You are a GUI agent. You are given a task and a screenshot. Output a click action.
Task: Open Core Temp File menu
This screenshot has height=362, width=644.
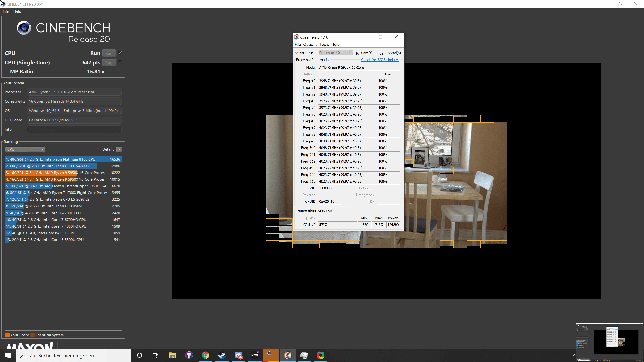pyautogui.click(x=298, y=44)
